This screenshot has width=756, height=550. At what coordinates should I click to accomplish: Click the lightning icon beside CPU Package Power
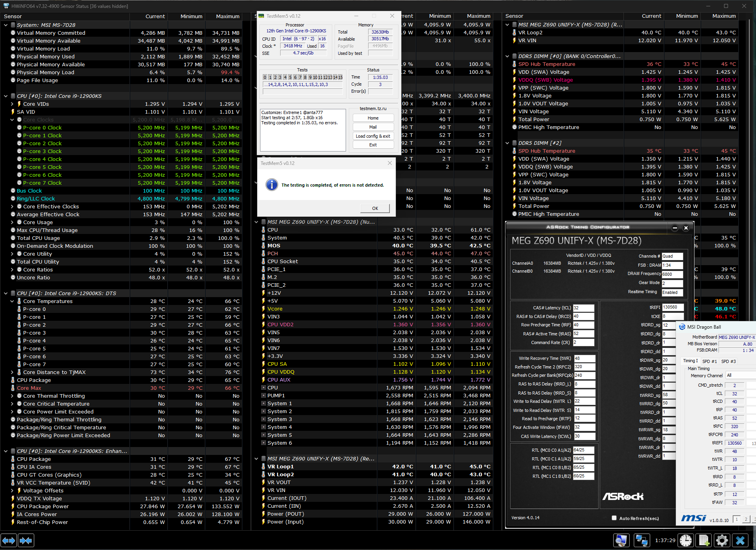click(x=13, y=506)
